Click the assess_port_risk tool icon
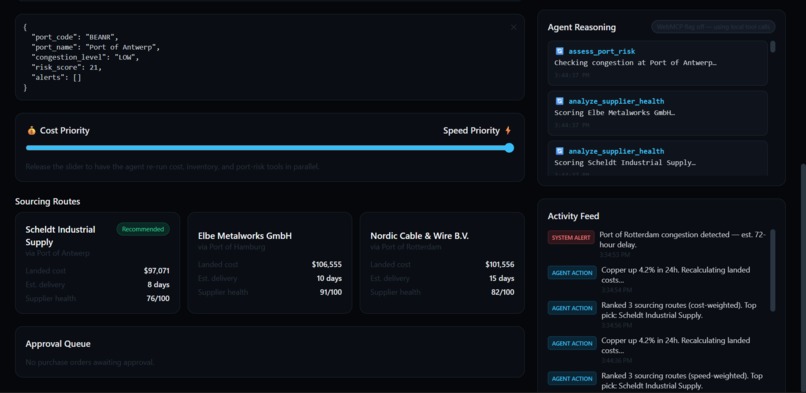This screenshot has width=806, height=393. pos(559,51)
